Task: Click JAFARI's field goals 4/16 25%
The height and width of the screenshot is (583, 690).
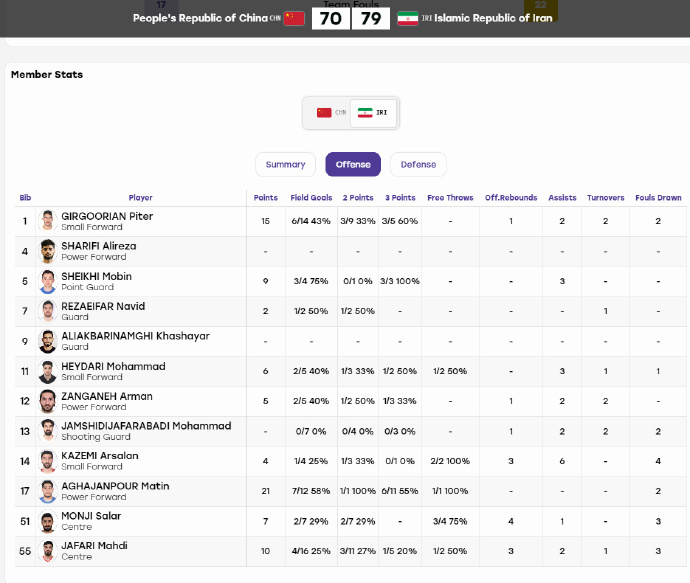Action: point(311,551)
